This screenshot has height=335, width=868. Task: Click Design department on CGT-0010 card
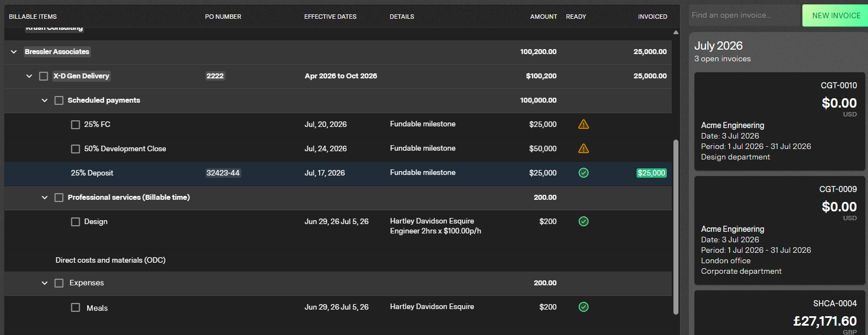[x=735, y=157]
